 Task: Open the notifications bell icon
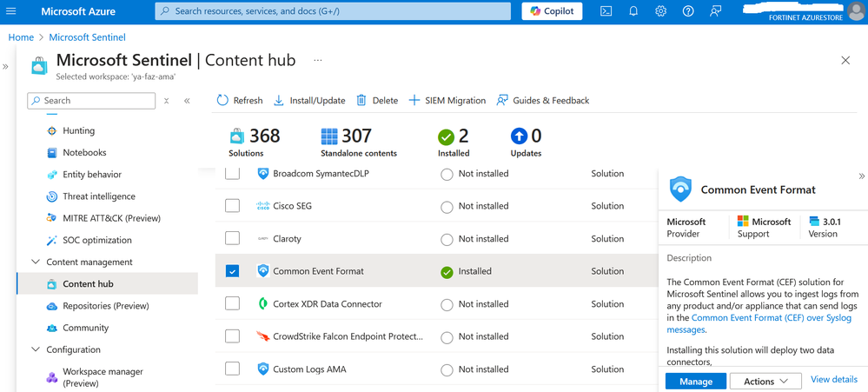(x=633, y=11)
